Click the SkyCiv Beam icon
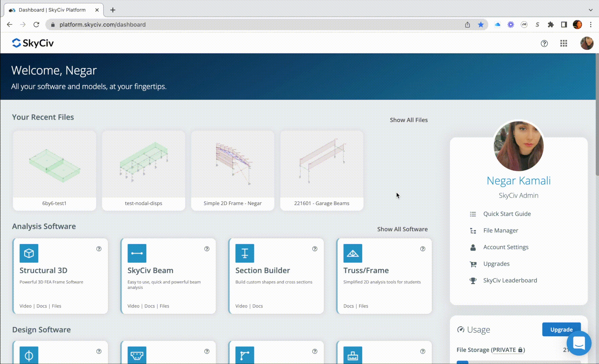599x364 pixels. click(137, 253)
